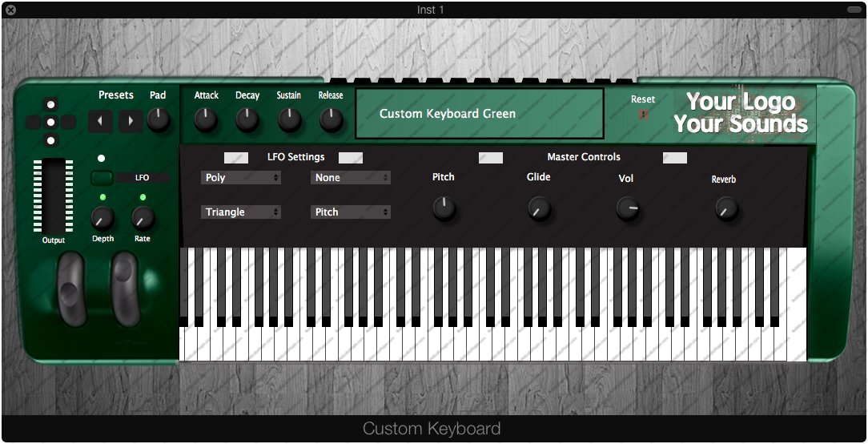Image resolution: width=868 pixels, height=444 pixels.
Task: Click the grey box left of Master Controls
Action: tap(491, 158)
